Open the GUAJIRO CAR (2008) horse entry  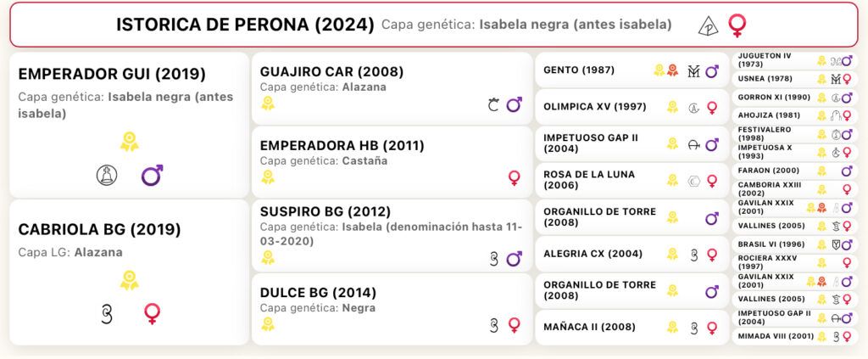click(392, 88)
